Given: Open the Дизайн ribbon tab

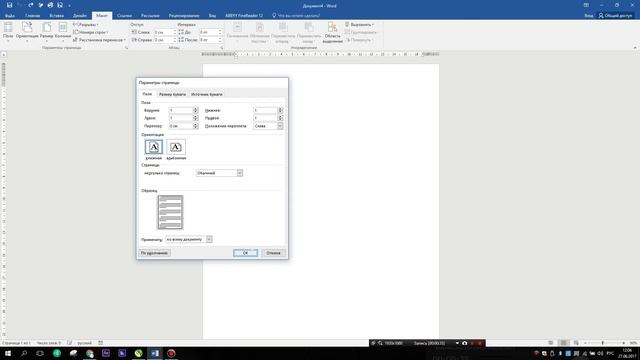Looking at the screenshot, I should click(80, 16).
